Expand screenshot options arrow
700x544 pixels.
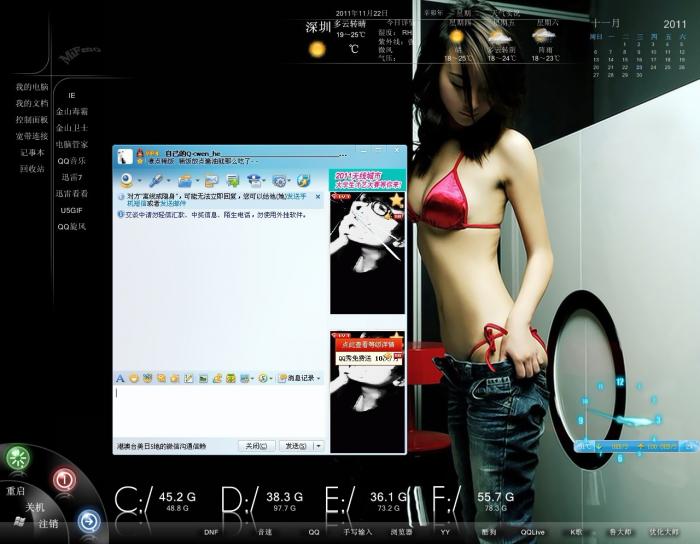252,378
